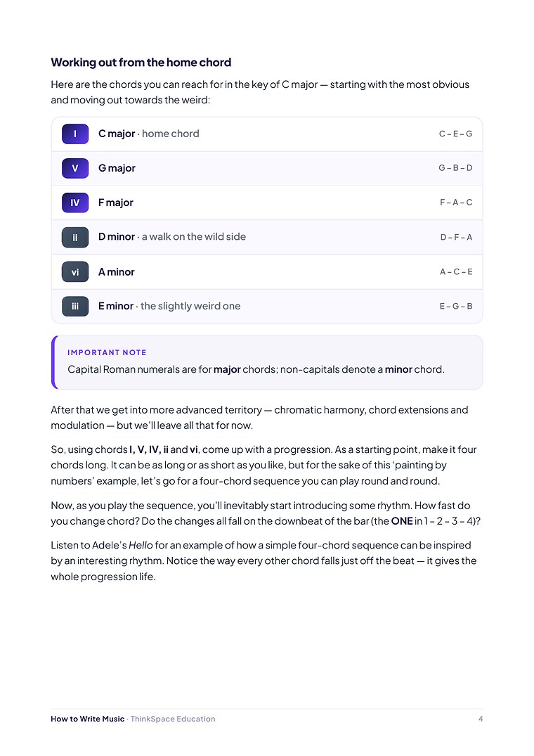Select the C major home chord row

[267, 134]
